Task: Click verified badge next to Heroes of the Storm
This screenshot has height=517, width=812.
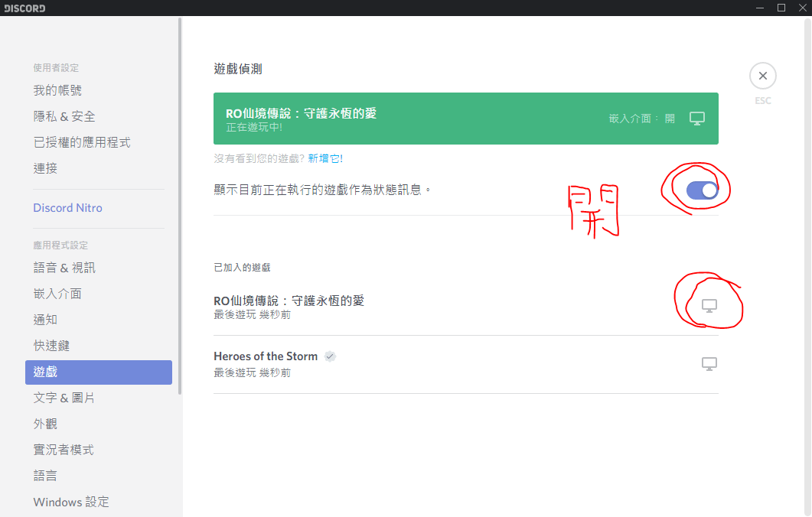Action: (330, 356)
